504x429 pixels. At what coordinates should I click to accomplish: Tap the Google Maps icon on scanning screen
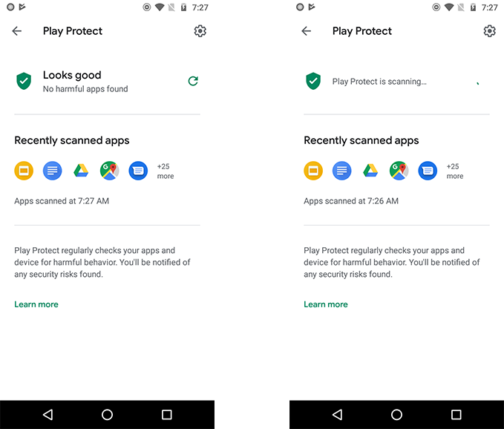(399, 171)
